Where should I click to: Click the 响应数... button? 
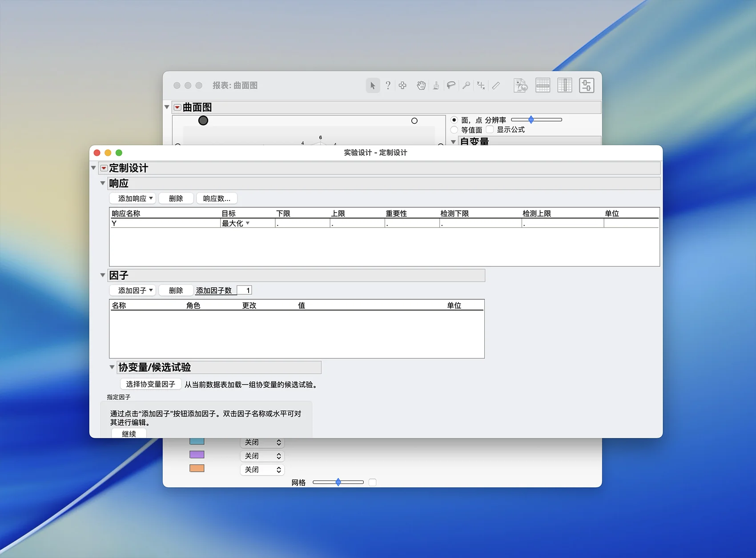pyautogui.click(x=217, y=198)
